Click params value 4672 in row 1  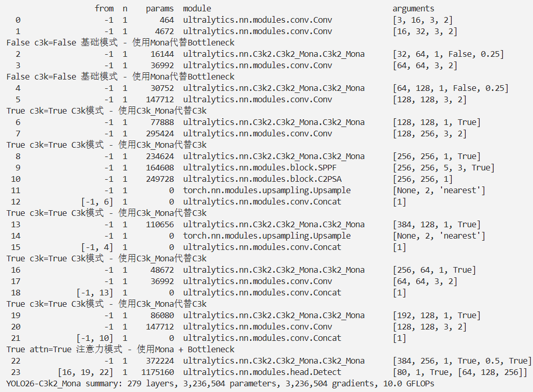click(164, 32)
